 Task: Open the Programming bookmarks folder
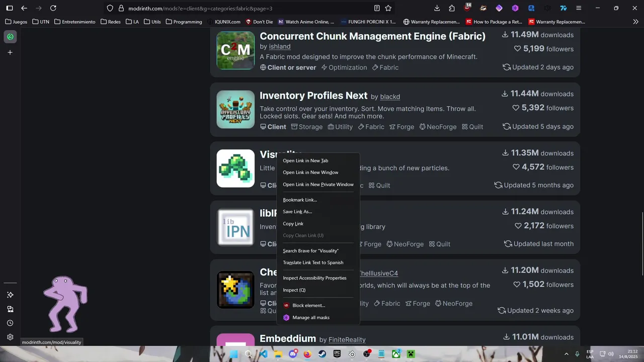[184, 22]
